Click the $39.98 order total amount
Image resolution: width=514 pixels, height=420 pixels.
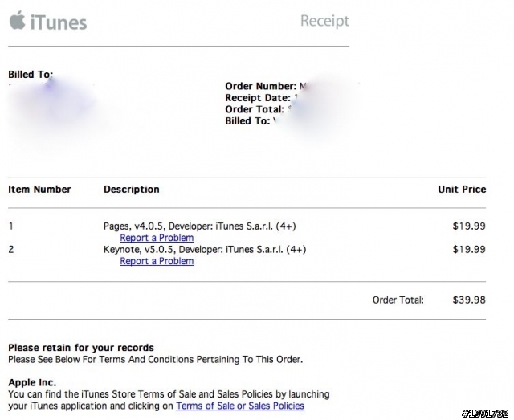469,300
